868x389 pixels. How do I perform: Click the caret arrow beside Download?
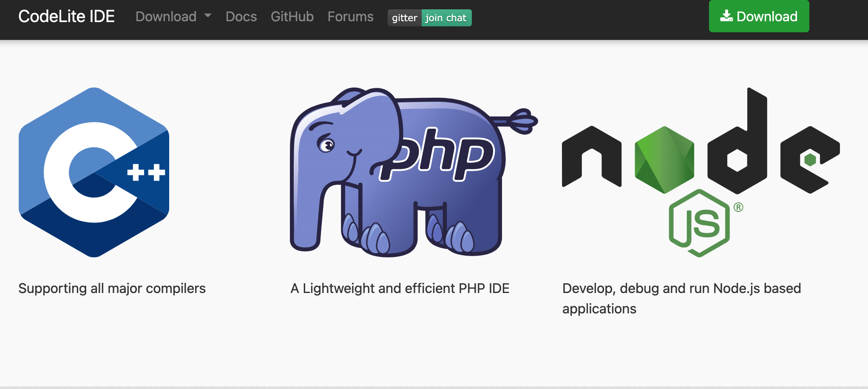click(208, 16)
